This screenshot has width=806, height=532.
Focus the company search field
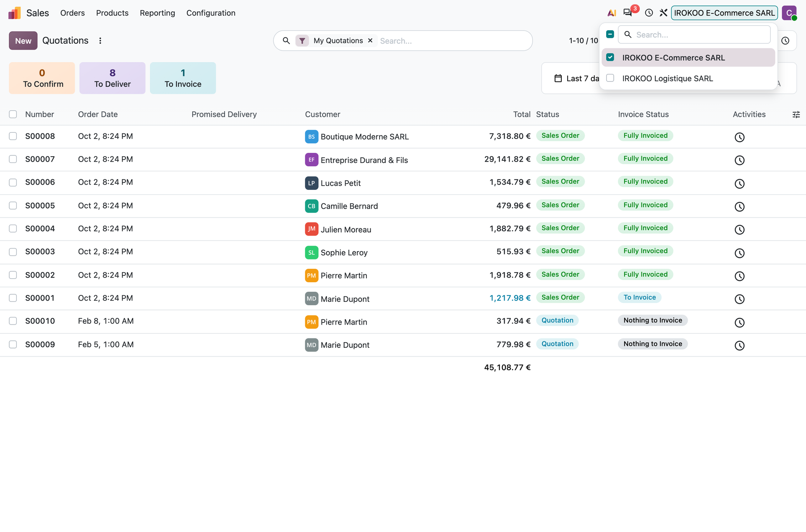[694, 34]
